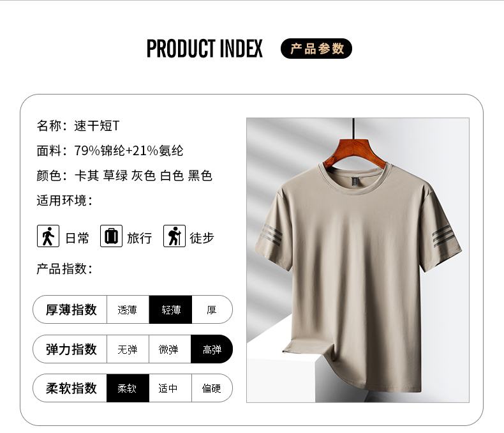Select the 透薄 thickness option
The height and width of the screenshot is (433, 504).
coord(128,310)
